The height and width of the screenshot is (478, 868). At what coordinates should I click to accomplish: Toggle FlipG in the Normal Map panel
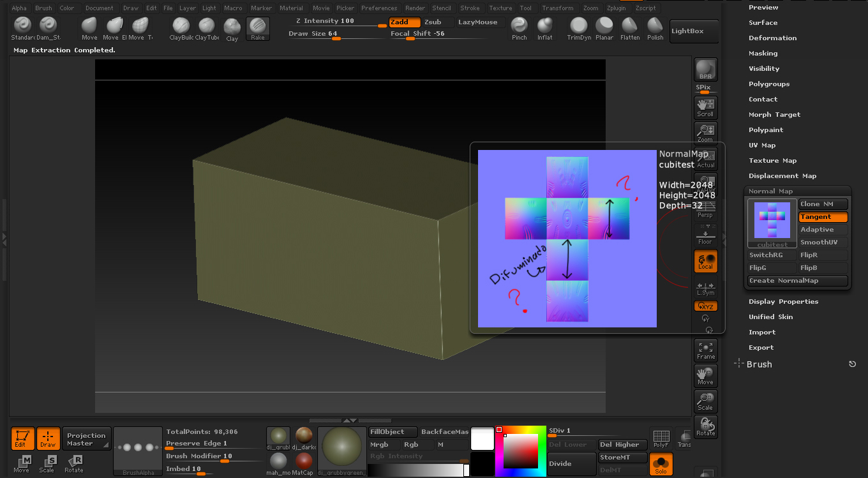click(x=772, y=268)
